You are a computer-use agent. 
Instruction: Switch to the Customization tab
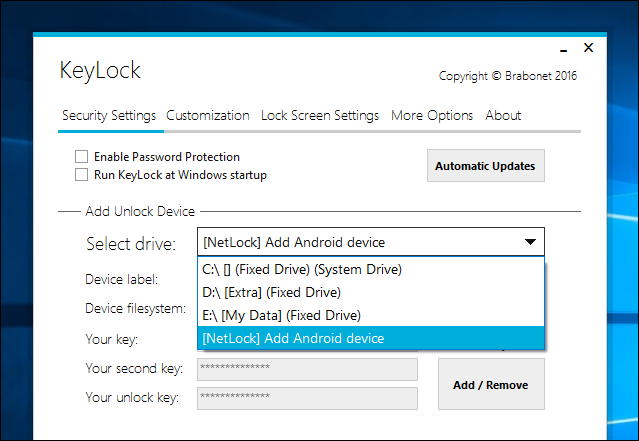pos(208,115)
